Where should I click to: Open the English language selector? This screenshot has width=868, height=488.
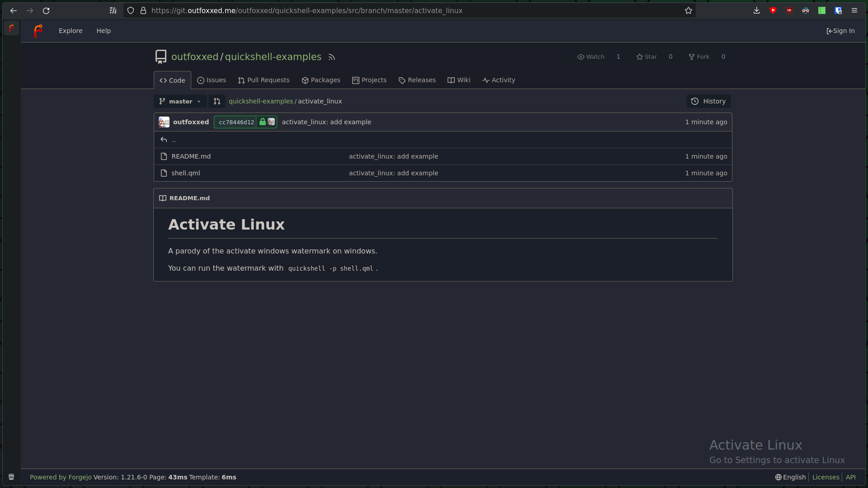point(790,477)
